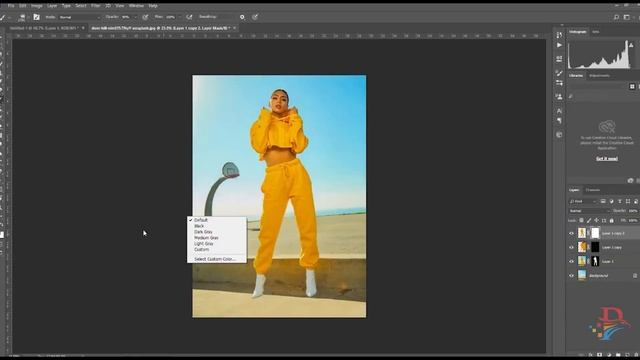Image resolution: width=640 pixels, height=360 pixels.
Task: Hide the Background layer eye icon
Action: coord(571,276)
